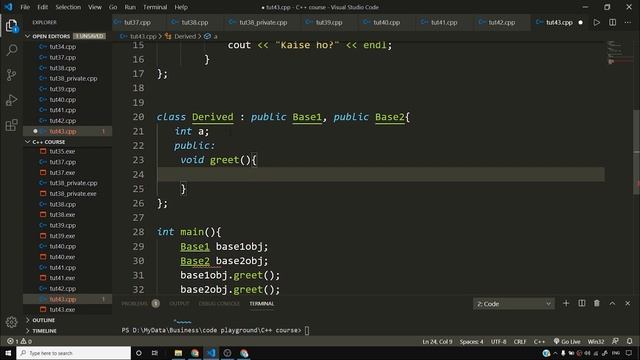Click tut43.cpp in the breadcrumb

pyautogui.click(x=143, y=36)
